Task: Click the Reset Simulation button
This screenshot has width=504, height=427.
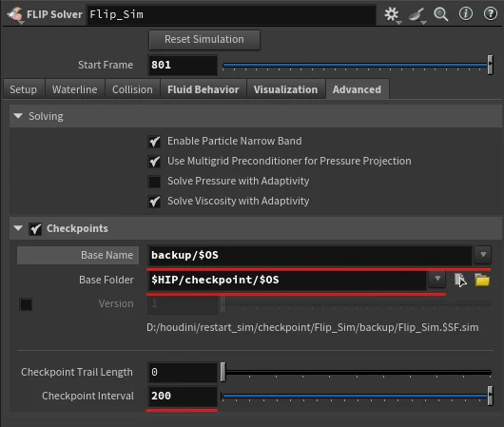Action: coord(204,40)
